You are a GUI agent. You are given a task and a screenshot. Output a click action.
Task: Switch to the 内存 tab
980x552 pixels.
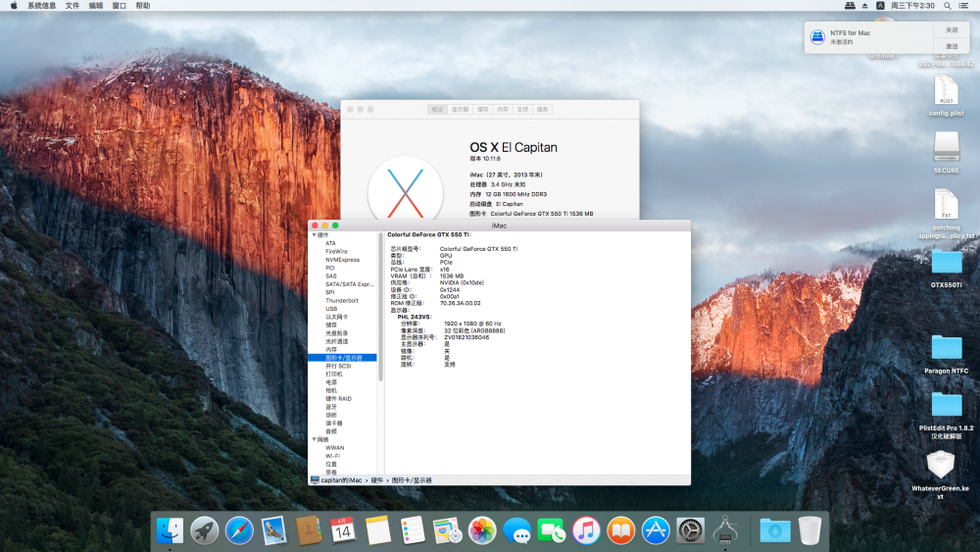click(x=503, y=110)
